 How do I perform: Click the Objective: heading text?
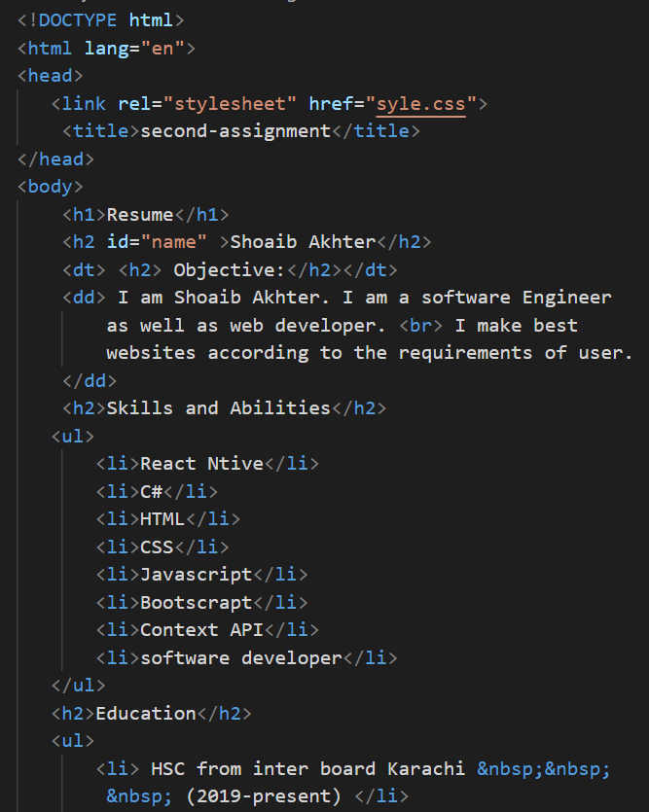229,269
